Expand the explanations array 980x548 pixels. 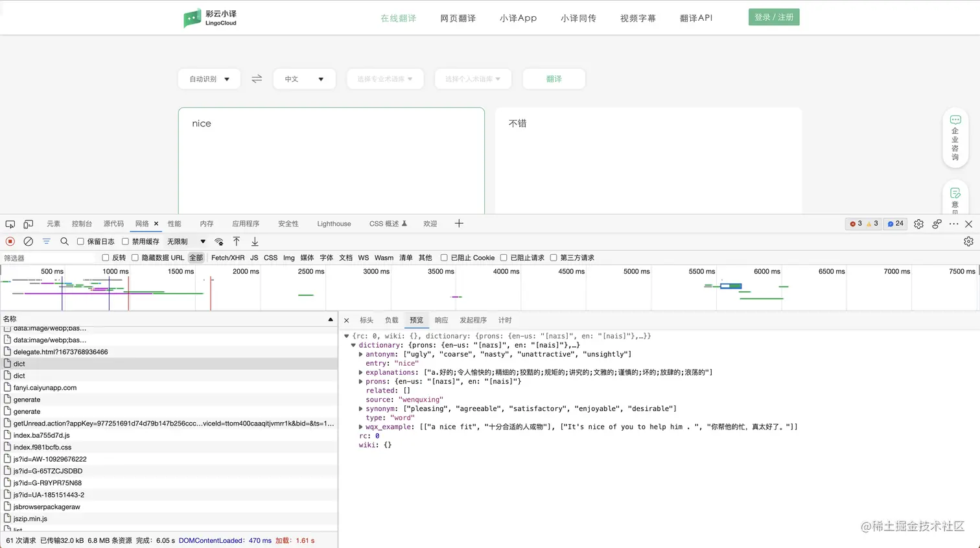click(361, 372)
